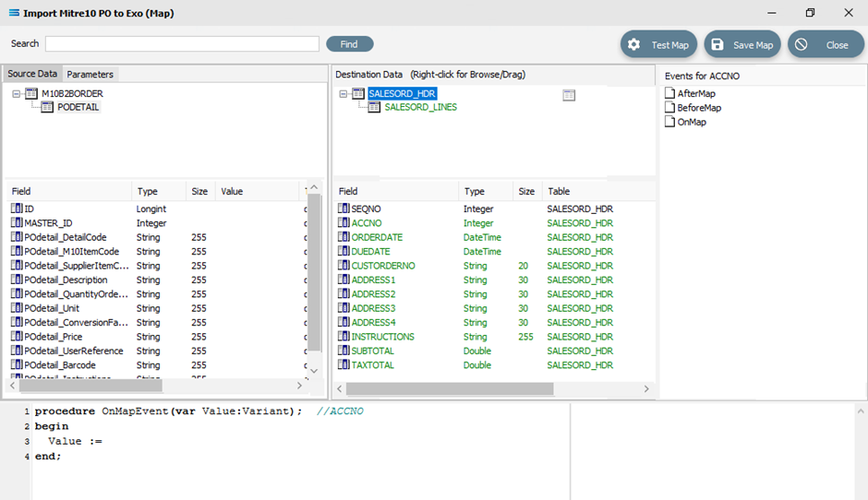
Task: Select the POdetail_SupplierItemC... field name
Action: 77,266
